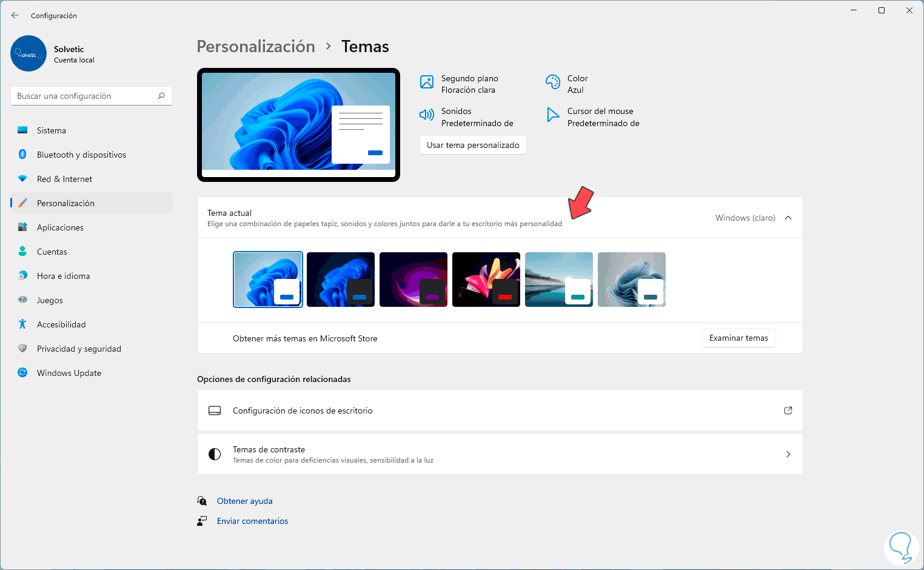Click the Accesibilidad figure icon

[22, 324]
